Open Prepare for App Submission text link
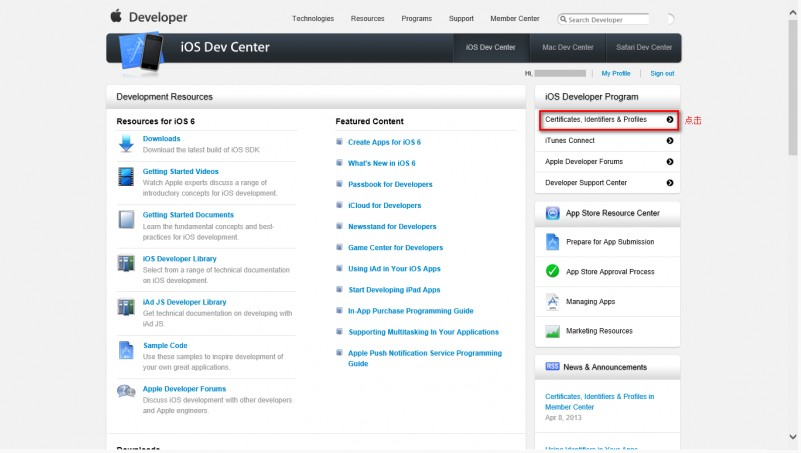Screen dimensions: 801x453 coord(610,242)
